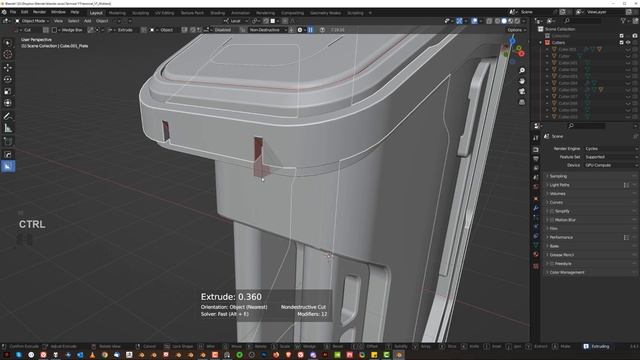Image resolution: width=640 pixels, height=360 pixels.
Task: Toggle the Freestyle checkbox
Action: tap(552, 264)
